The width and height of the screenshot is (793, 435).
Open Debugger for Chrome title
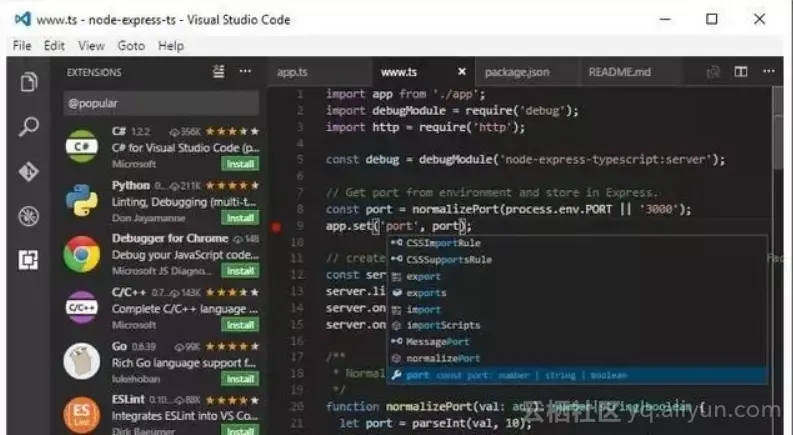(170, 238)
